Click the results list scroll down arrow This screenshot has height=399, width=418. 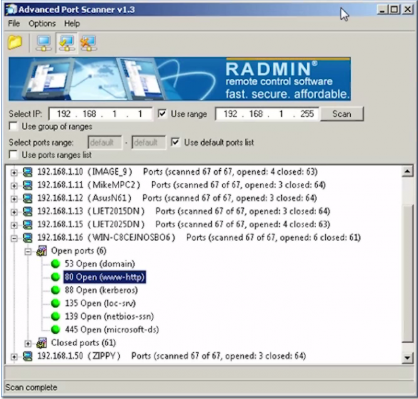[x=407, y=358]
